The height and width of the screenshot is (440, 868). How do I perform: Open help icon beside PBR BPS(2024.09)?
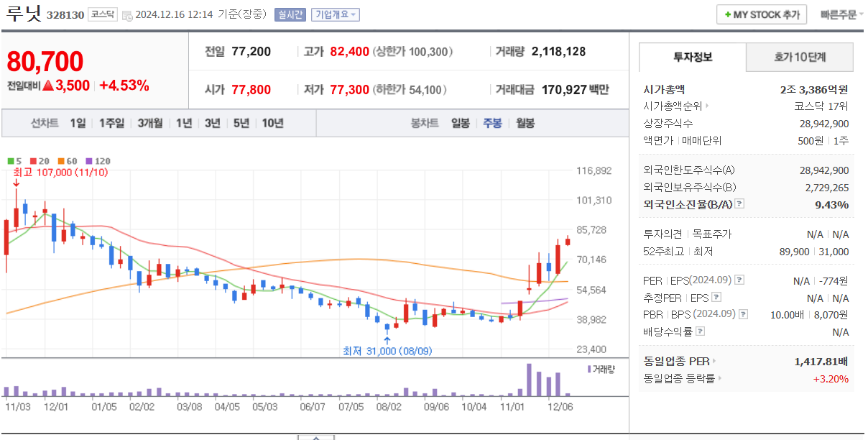tap(743, 314)
